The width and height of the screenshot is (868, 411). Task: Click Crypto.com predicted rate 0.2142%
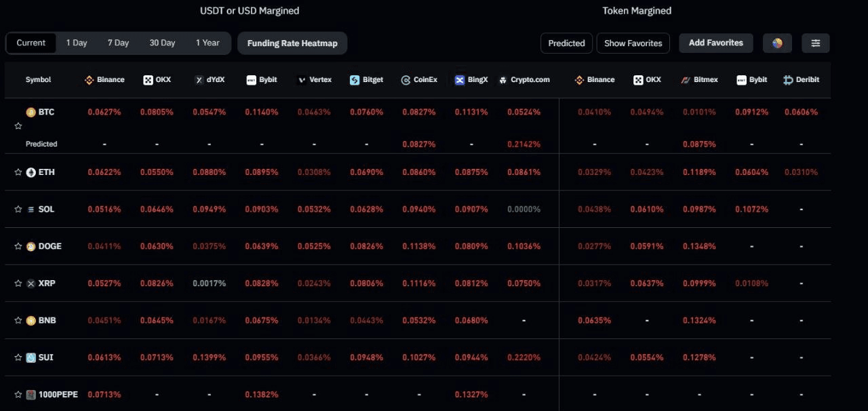524,144
